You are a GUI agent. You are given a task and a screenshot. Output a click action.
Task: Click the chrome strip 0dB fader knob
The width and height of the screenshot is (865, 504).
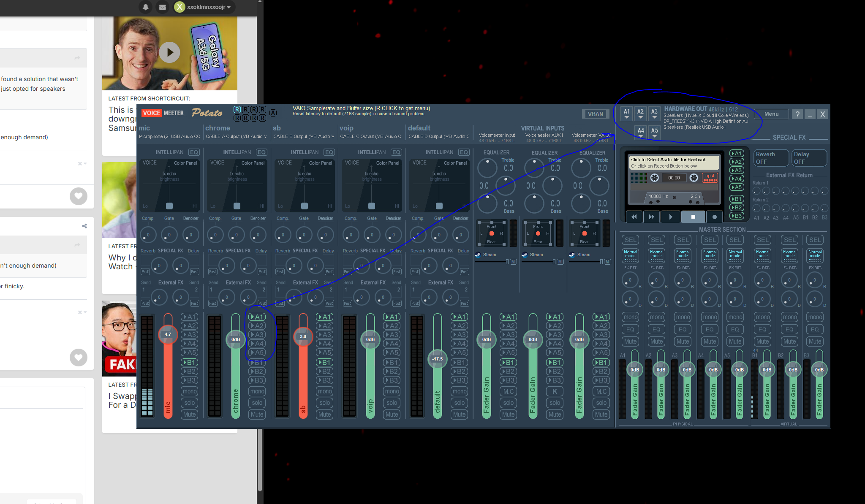pyautogui.click(x=235, y=339)
